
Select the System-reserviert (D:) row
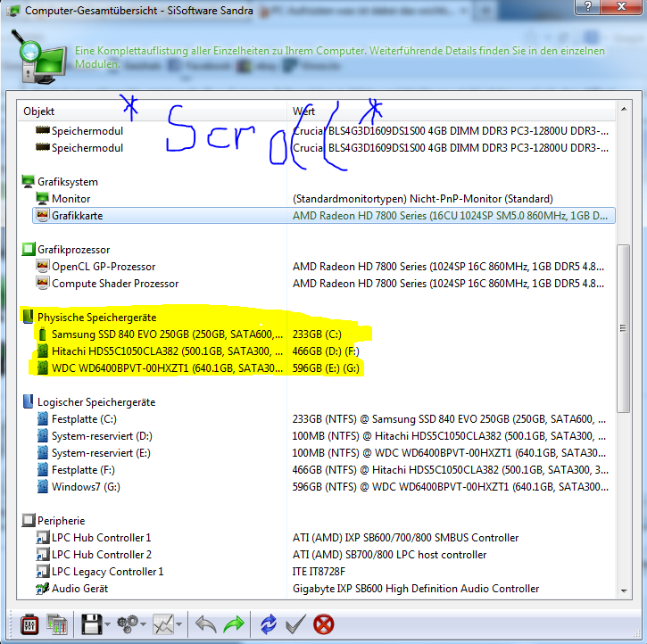point(323,436)
